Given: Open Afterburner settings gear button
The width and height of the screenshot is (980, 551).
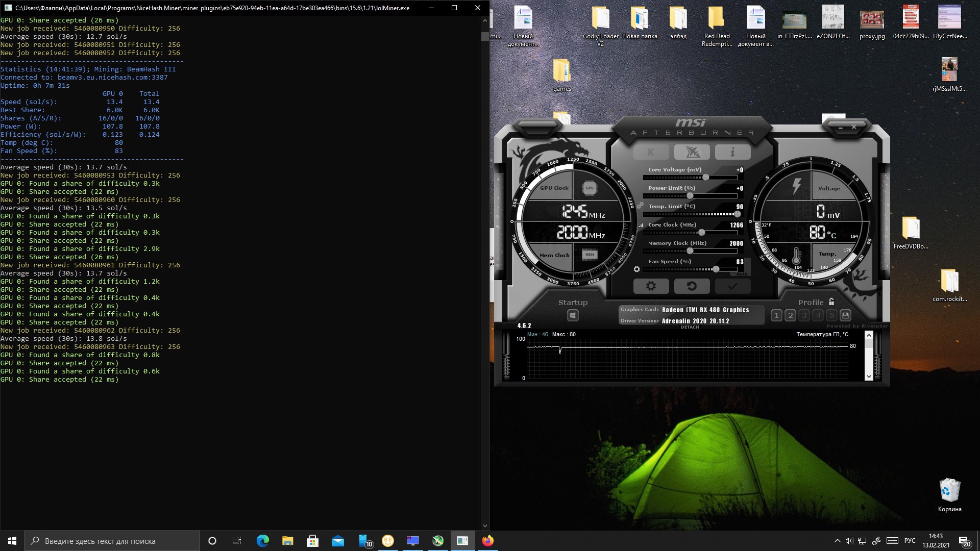Looking at the screenshot, I should pos(651,286).
